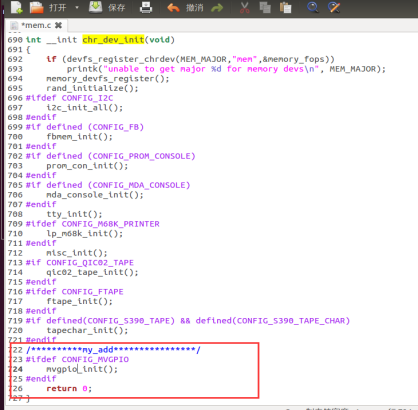Screen dimensions: 418x410
Task: Redo using the green forward arrow
Action: click(x=217, y=7)
